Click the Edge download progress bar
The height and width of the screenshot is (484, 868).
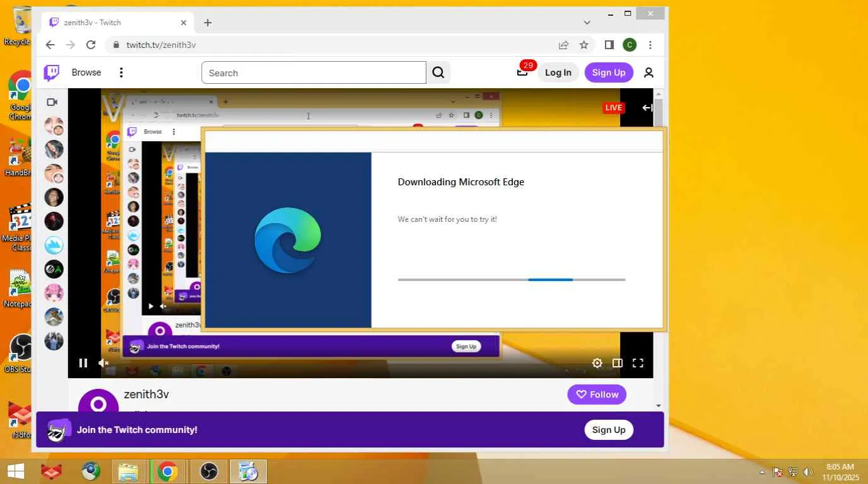(512, 279)
